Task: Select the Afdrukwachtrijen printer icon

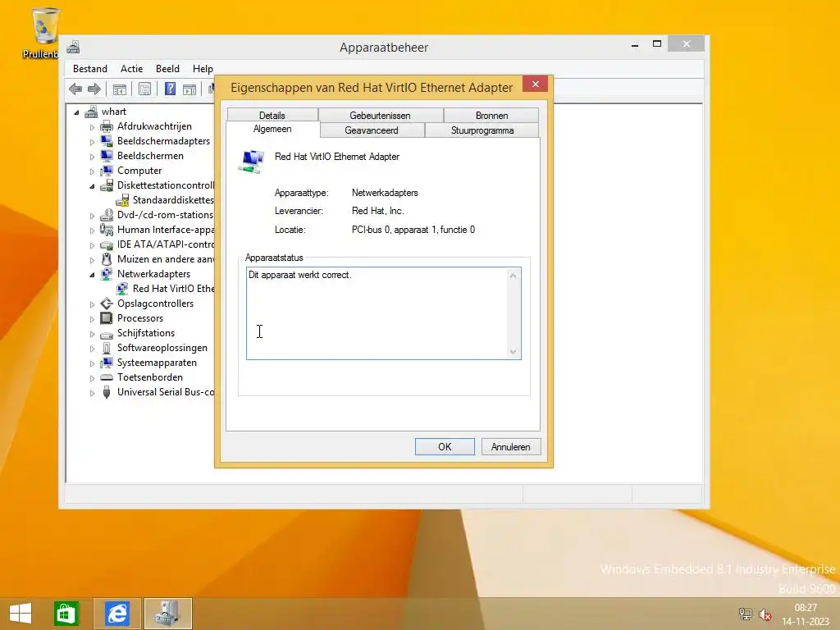Action: (107, 126)
